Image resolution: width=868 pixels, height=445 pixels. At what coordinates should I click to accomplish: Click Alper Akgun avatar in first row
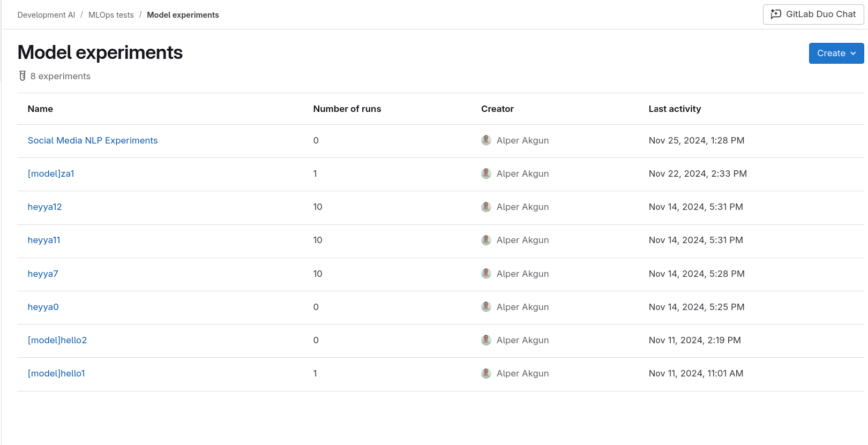coord(486,140)
